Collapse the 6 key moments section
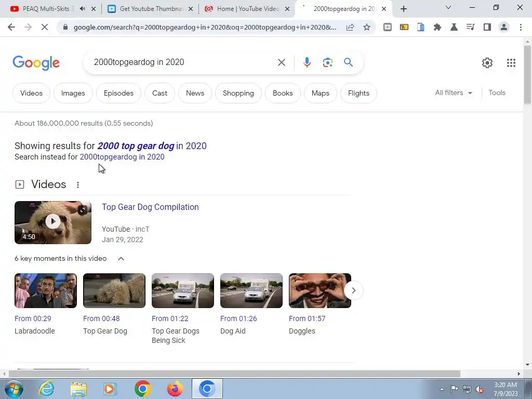Image resolution: width=532 pixels, height=399 pixels. (121, 259)
